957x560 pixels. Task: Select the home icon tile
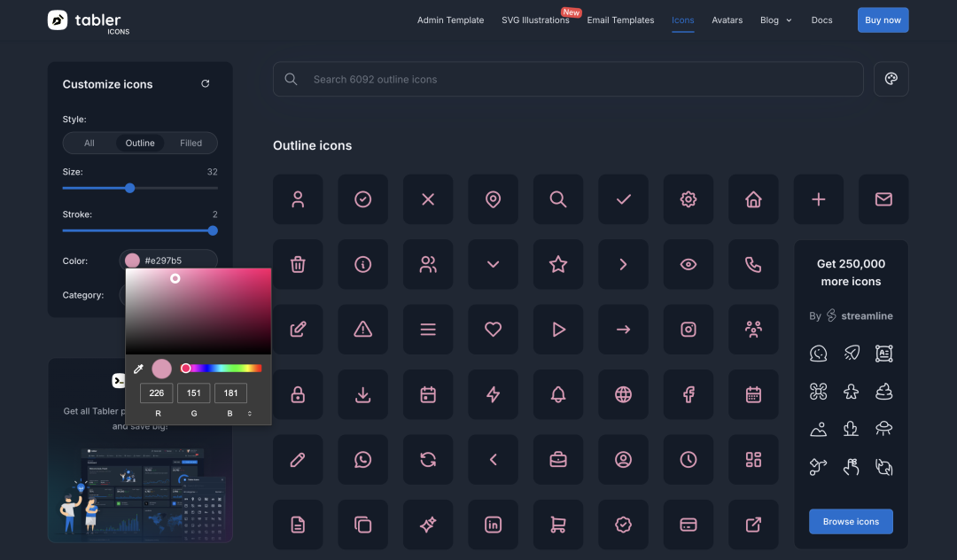click(753, 199)
